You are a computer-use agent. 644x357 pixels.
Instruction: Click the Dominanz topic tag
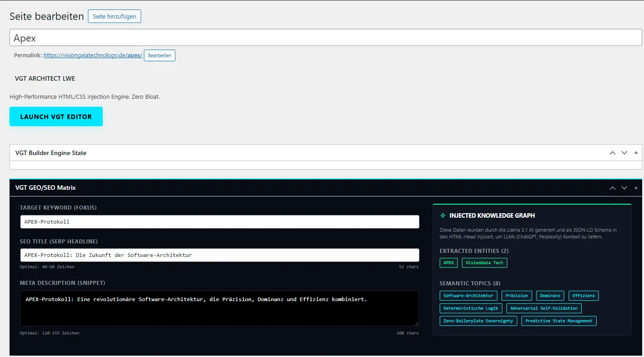(550, 296)
